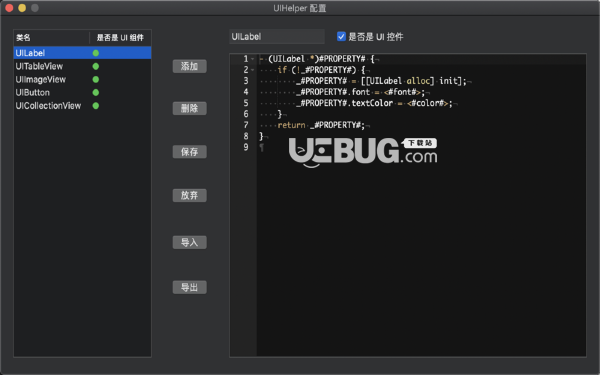This screenshot has width=600, height=375.
Task: Click the if (!_#PROPERTY#) code line
Action: [x=323, y=70]
